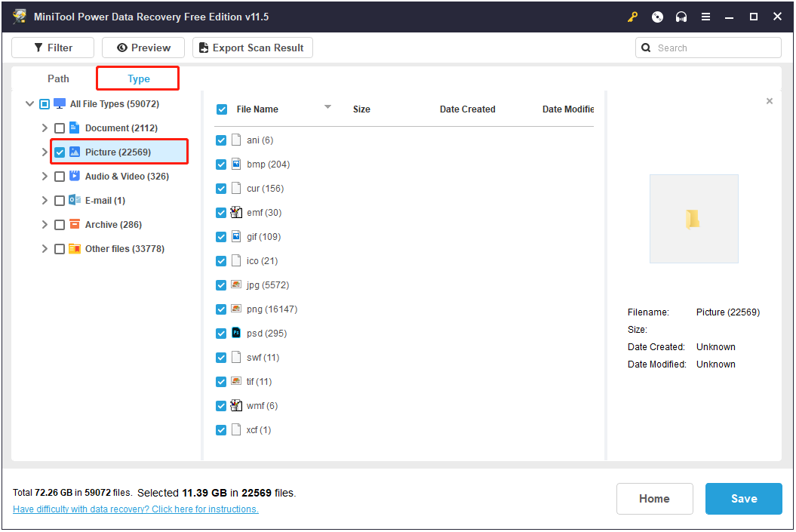
Task: Click the gif file type icon
Action: [x=236, y=236]
